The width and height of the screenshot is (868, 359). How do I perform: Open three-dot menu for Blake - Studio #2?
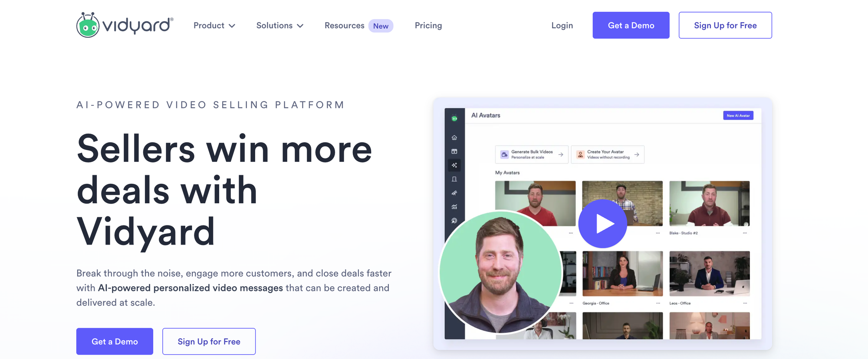(745, 233)
